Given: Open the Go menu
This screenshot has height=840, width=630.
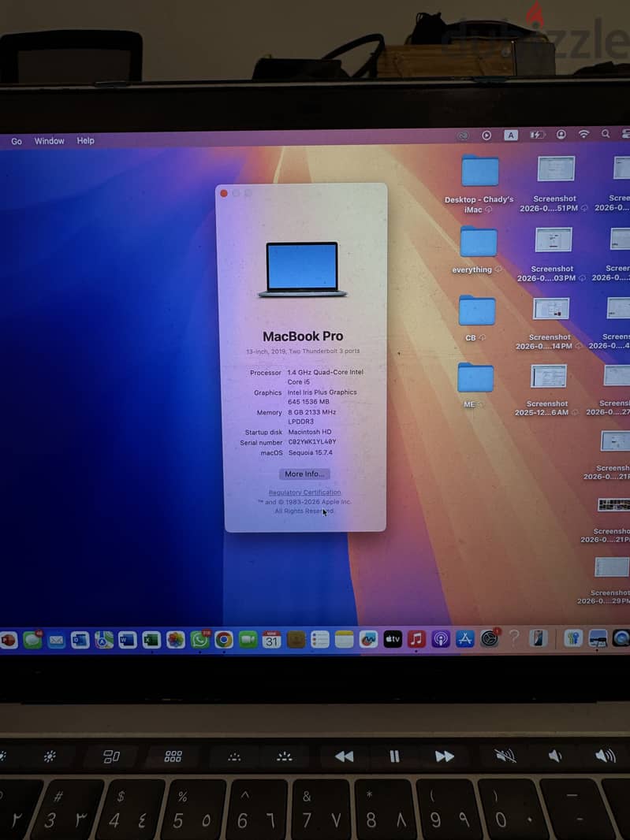Looking at the screenshot, I should 17,141.
